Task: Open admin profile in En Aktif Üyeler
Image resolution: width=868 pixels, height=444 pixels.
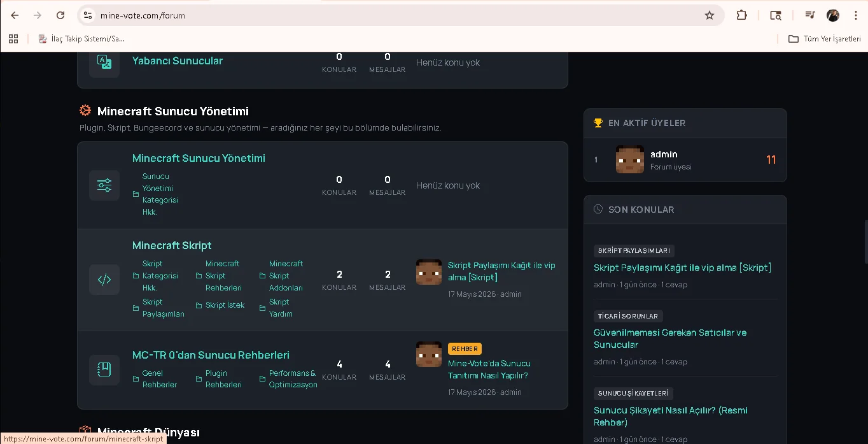Action: tap(664, 154)
